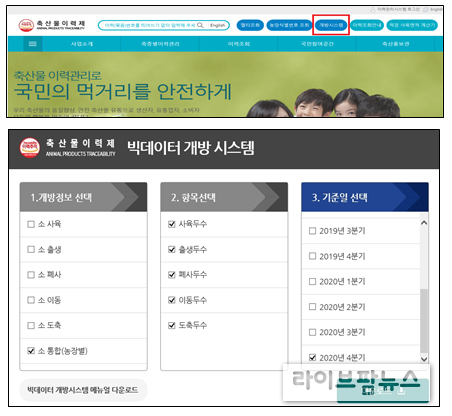Click the download button with the arrow icon
452x416 pixels.
pyautogui.click(x=383, y=391)
